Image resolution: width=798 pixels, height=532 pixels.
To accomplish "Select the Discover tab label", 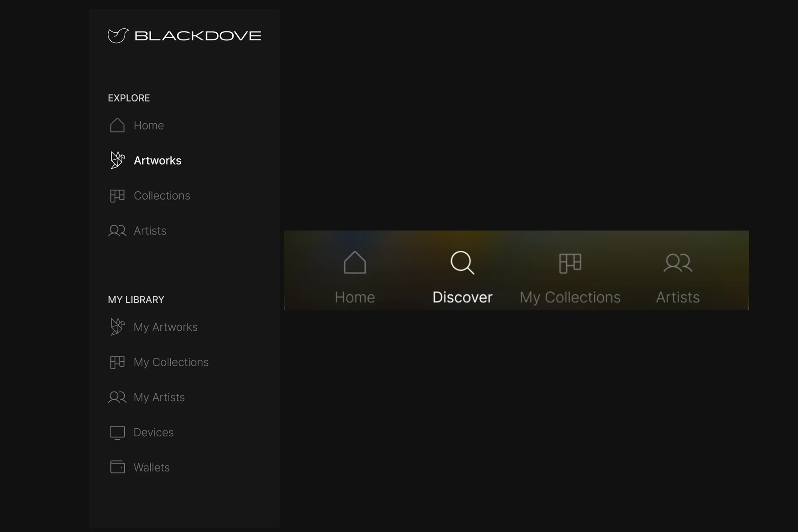I will (462, 297).
